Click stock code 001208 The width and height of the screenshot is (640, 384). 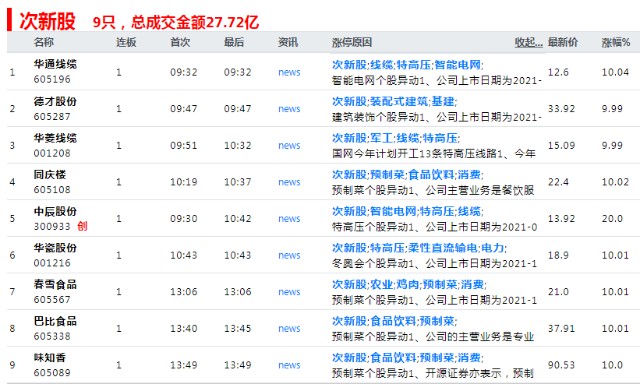52,153
